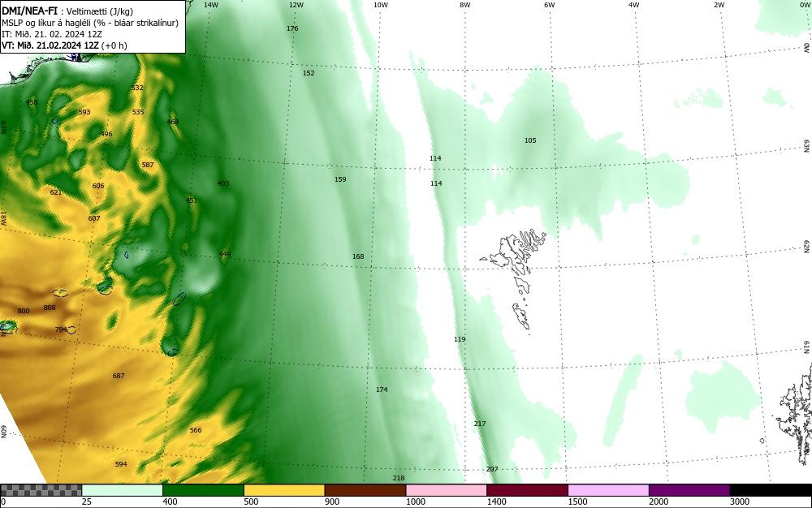Click the "8W" longitude label
812x508 pixels.
(464, 5)
